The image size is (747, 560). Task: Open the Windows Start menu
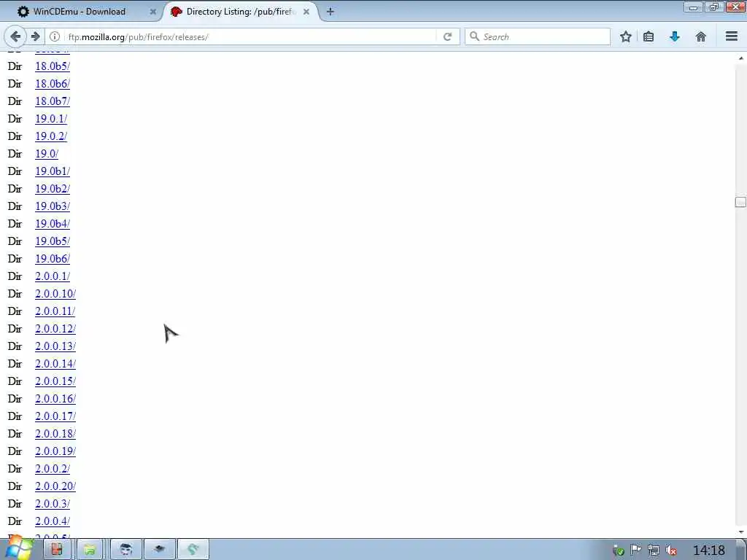tap(19, 548)
